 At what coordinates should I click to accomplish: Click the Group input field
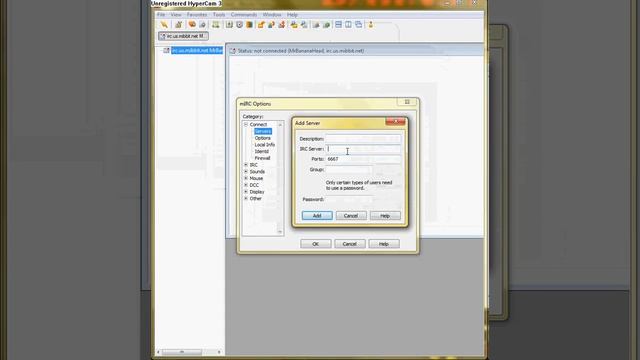tap(348, 169)
